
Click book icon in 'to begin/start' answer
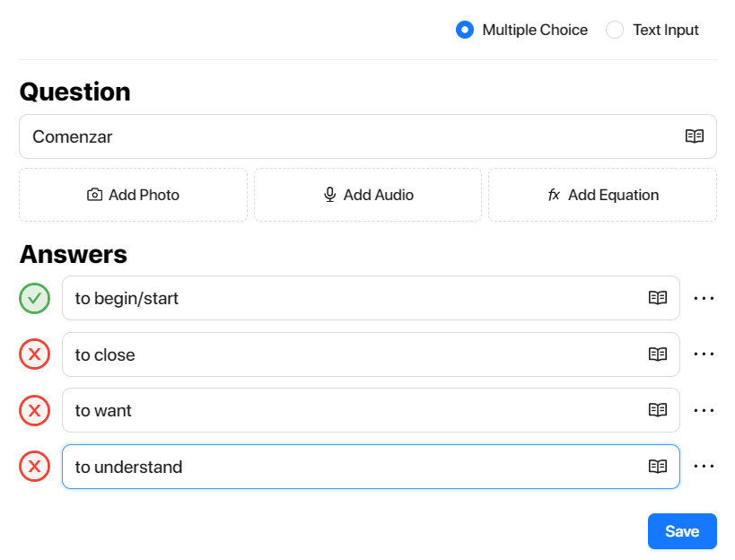tap(658, 298)
